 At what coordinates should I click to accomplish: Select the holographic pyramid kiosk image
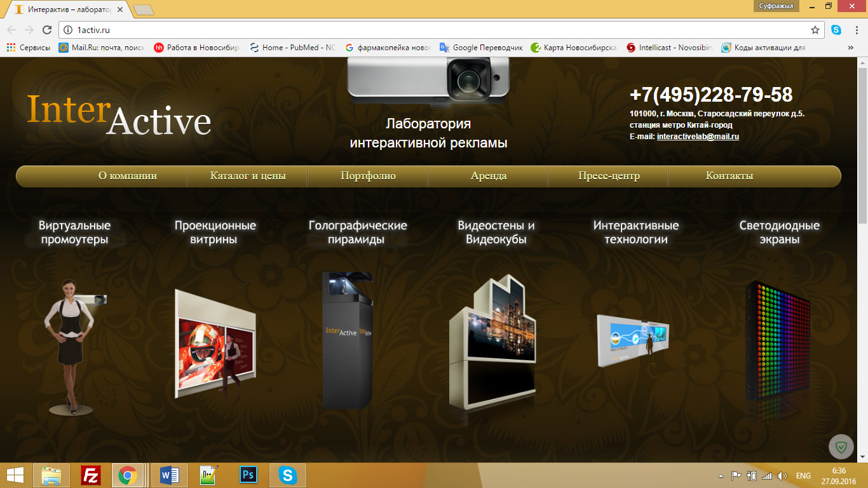pos(347,340)
